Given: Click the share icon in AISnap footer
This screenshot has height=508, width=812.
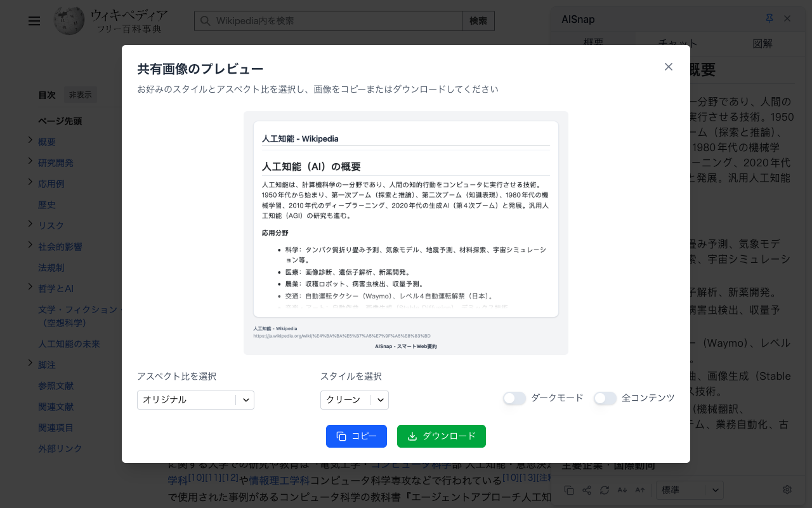Looking at the screenshot, I should [x=587, y=490].
